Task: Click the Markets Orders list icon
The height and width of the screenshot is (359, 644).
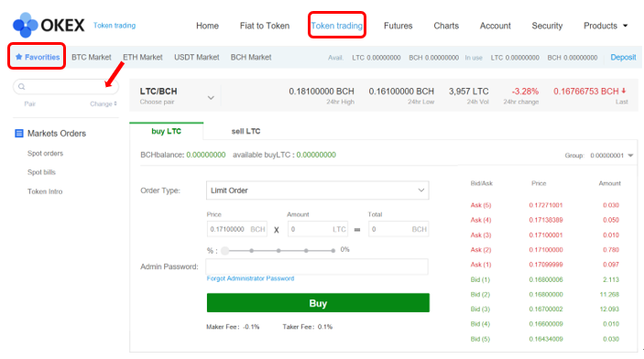Action: [19, 133]
